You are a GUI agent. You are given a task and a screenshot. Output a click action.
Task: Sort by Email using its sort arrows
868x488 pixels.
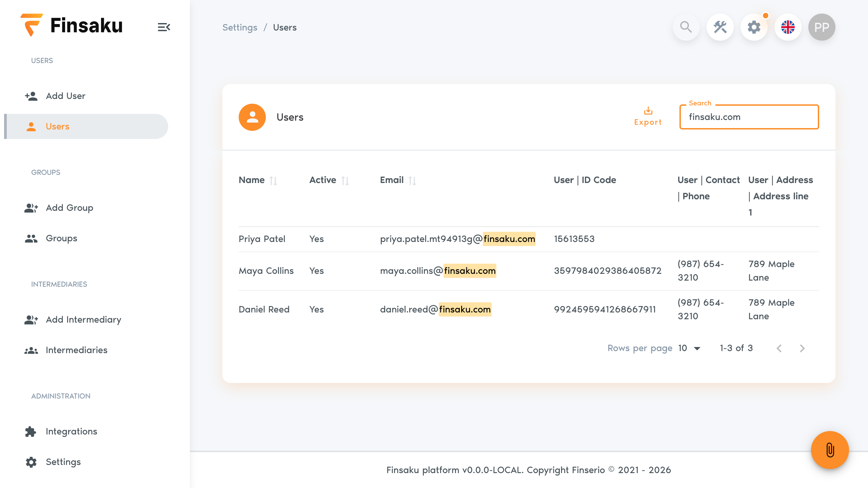point(412,181)
